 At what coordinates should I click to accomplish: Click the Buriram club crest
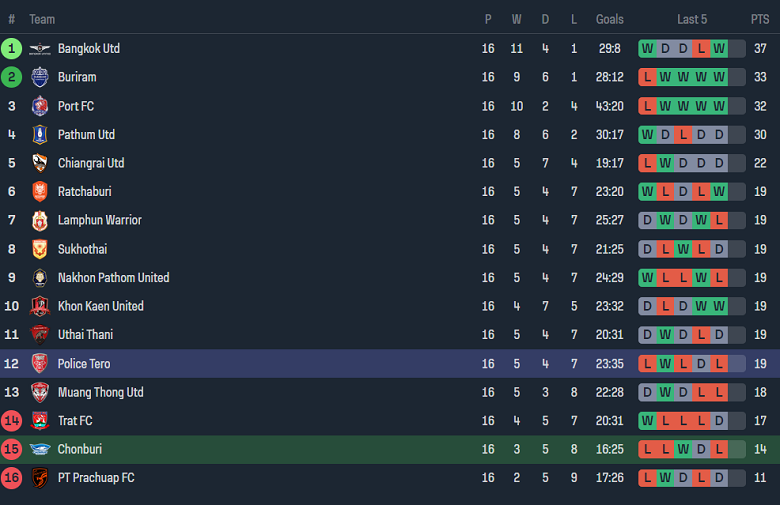click(x=39, y=77)
